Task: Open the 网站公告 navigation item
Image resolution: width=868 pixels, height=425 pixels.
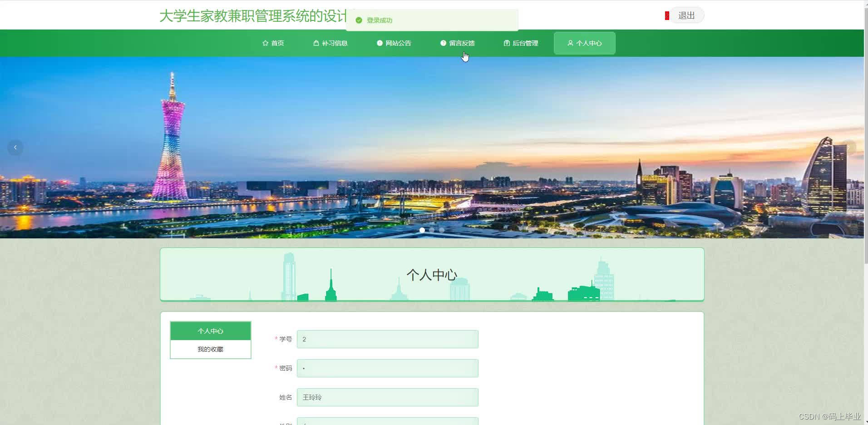Action: (398, 43)
